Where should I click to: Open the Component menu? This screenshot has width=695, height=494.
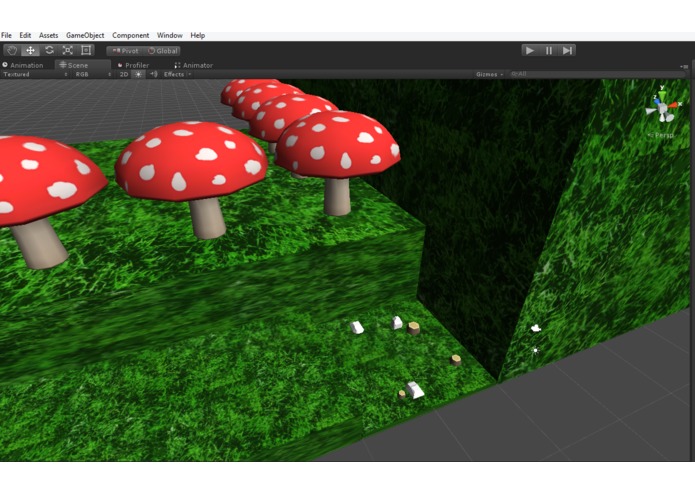point(130,35)
